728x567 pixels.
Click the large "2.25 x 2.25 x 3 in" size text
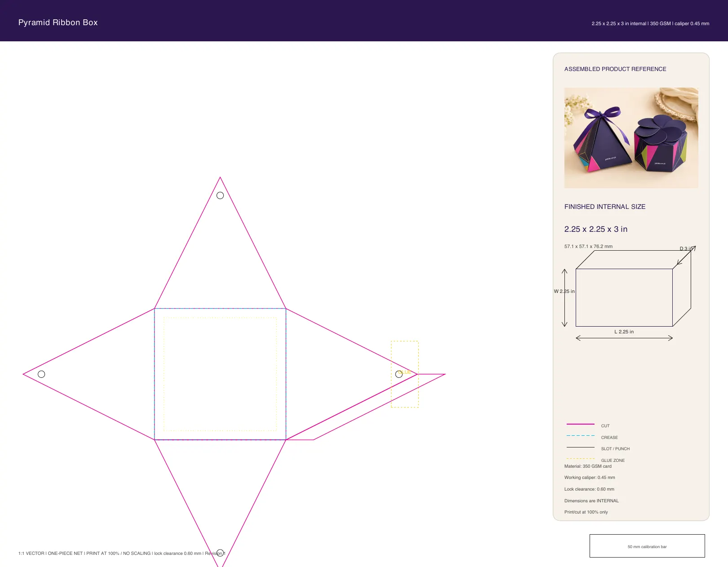tap(596, 229)
